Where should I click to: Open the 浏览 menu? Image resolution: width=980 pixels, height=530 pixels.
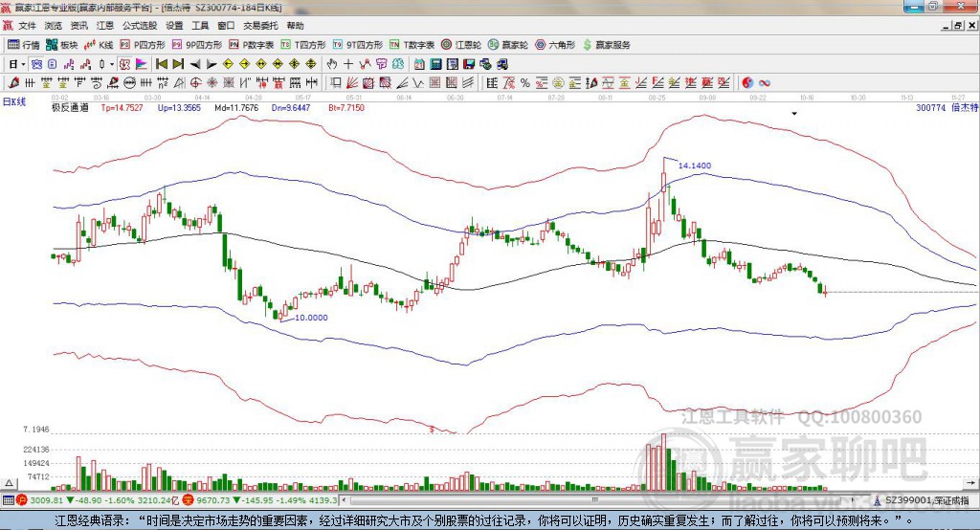[54, 26]
